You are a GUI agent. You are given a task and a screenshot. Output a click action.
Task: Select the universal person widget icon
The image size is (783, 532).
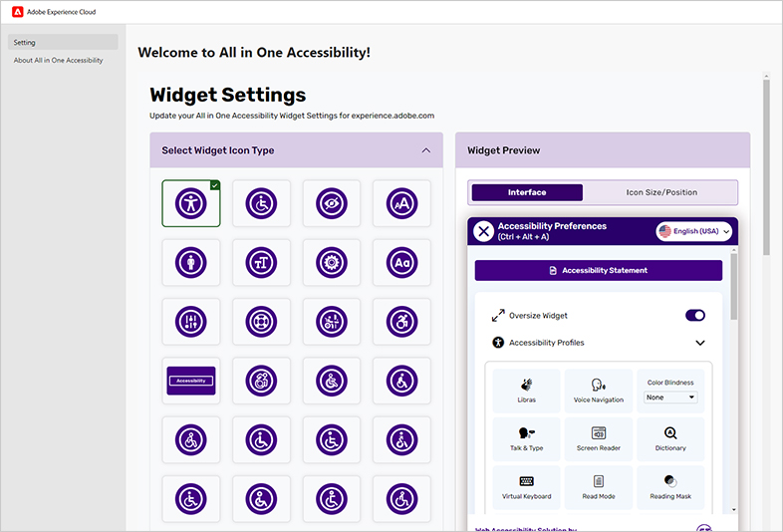click(190, 203)
